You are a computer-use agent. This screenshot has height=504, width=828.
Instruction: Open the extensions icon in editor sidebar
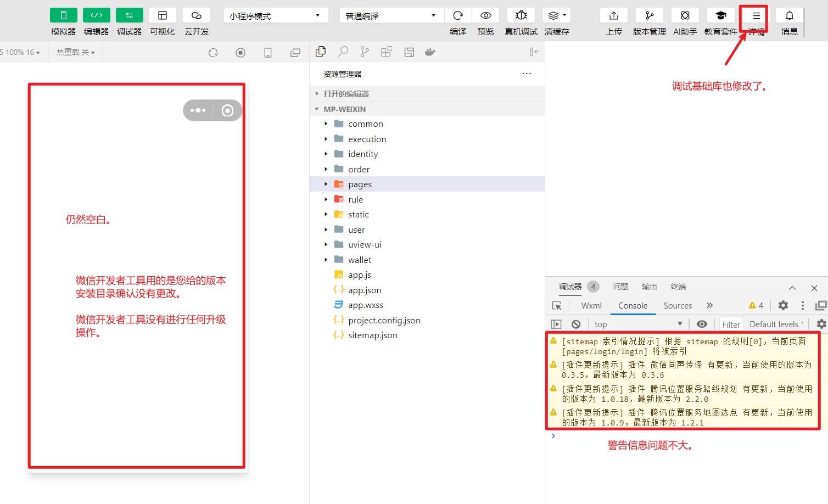tap(387, 52)
